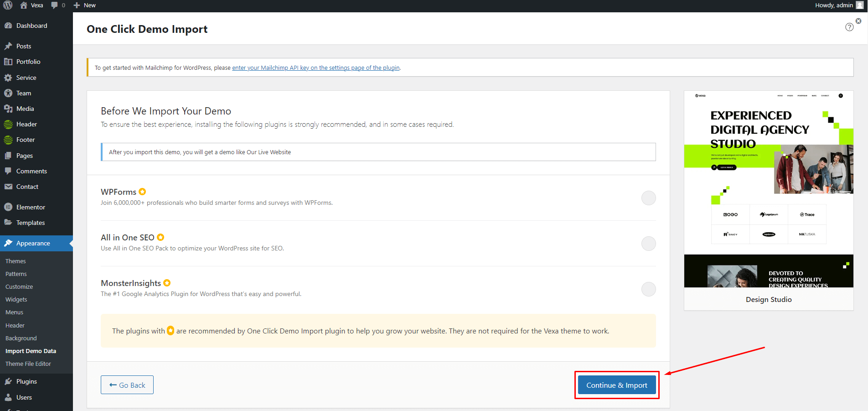Click the green Header sidebar icon
The image size is (868, 411).
(8, 124)
